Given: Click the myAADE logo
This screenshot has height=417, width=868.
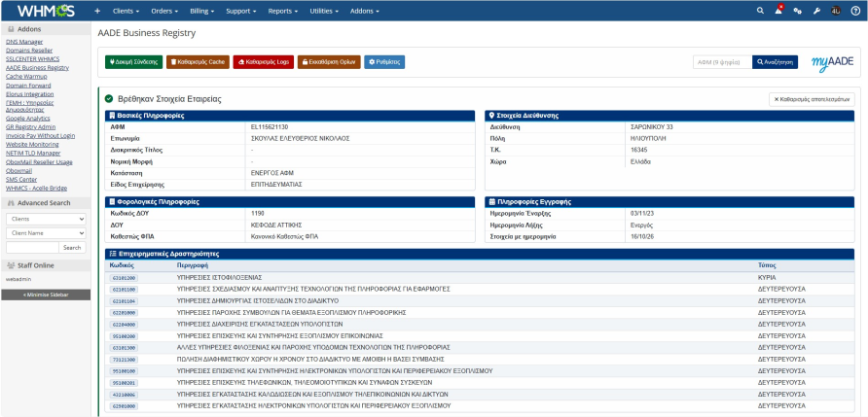Looking at the screenshot, I should point(833,62).
